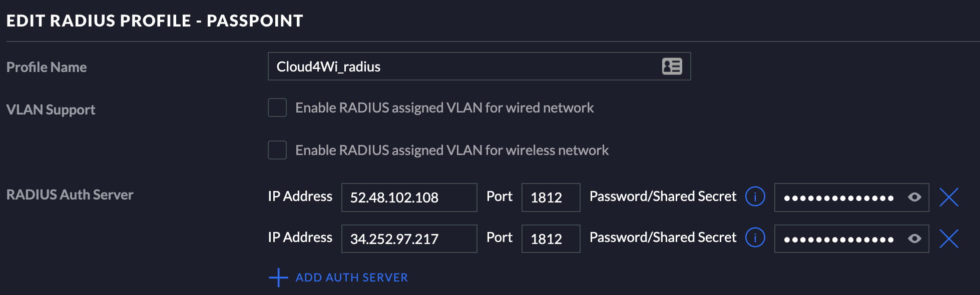980x295 pixels.
Task: Reveal the shared secret for server 34.252.97.217
Action: 914,238
